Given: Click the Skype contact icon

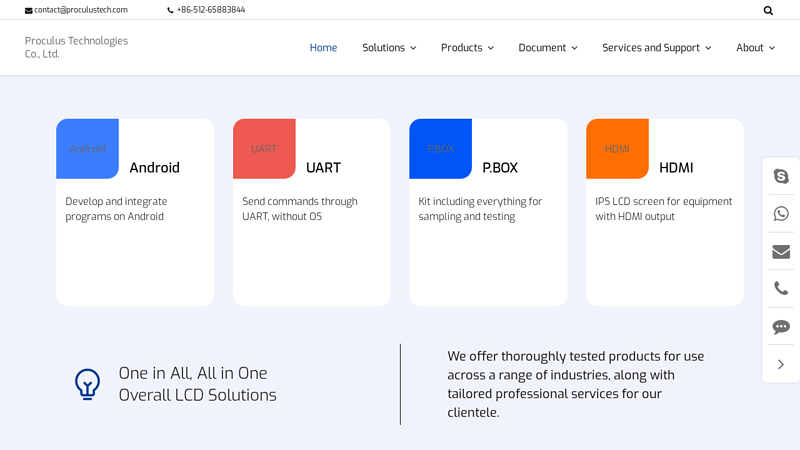Looking at the screenshot, I should [x=781, y=176].
